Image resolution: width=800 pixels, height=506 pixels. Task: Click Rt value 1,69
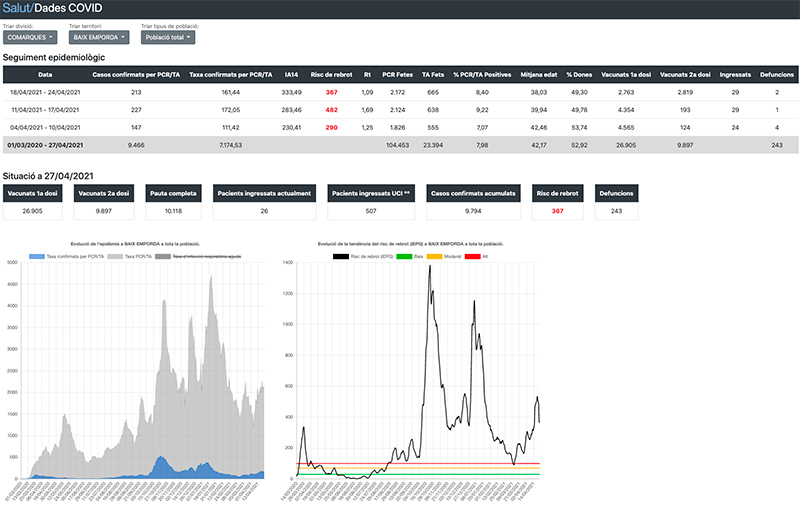coord(367,110)
